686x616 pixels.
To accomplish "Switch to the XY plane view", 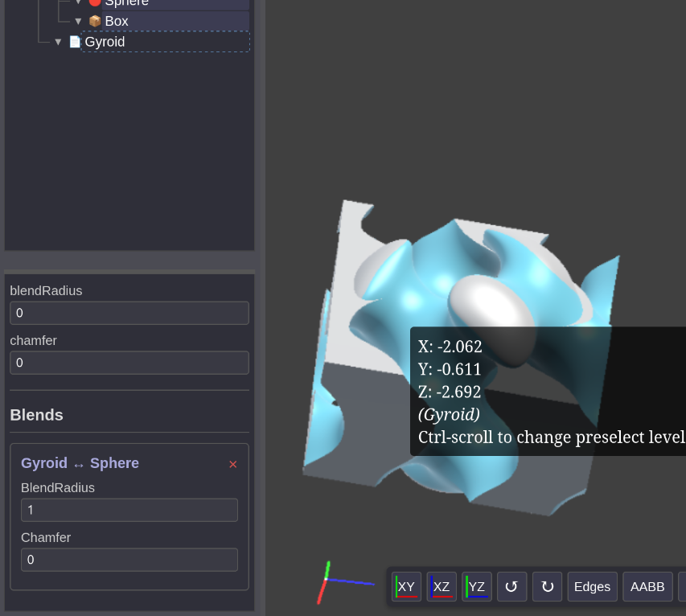I will click(406, 586).
